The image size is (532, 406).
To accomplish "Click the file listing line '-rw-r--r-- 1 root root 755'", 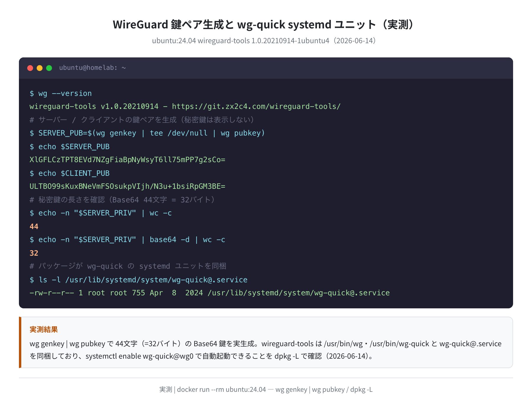I will click(x=210, y=293).
